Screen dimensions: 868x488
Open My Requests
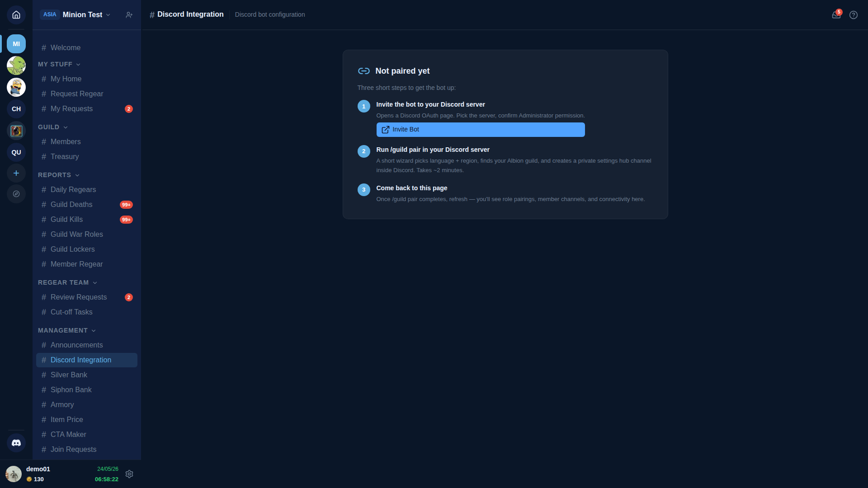[87, 108]
